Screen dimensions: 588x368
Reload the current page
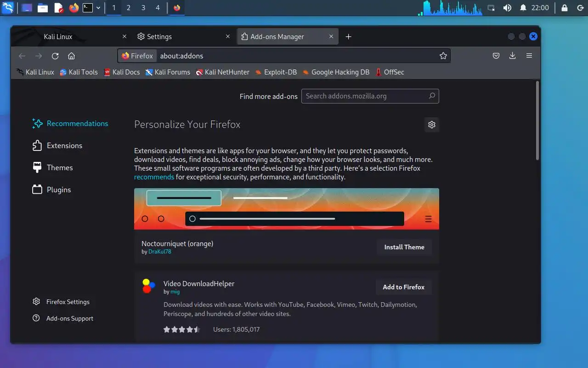tap(55, 56)
